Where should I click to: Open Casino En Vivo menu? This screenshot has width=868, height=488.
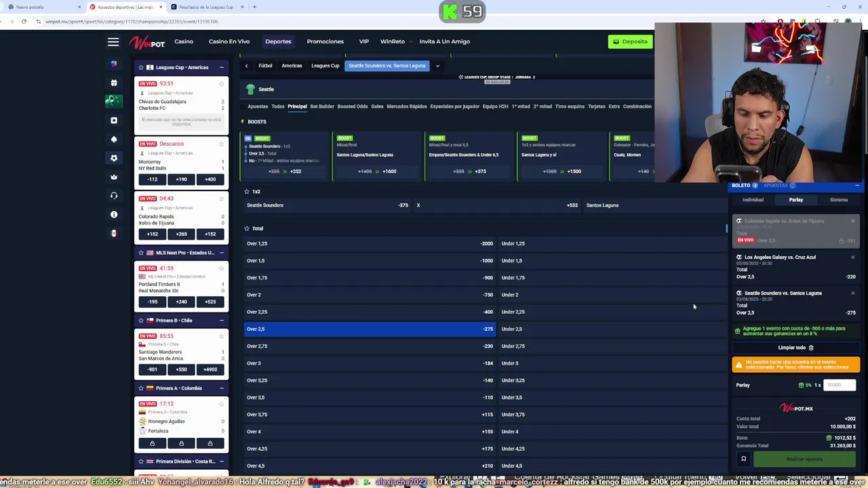coord(229,41)
